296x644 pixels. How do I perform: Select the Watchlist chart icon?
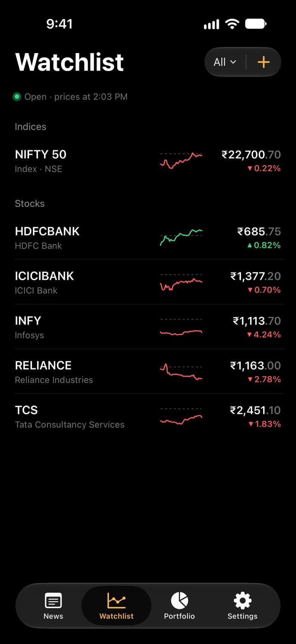[x=116, y=601]
